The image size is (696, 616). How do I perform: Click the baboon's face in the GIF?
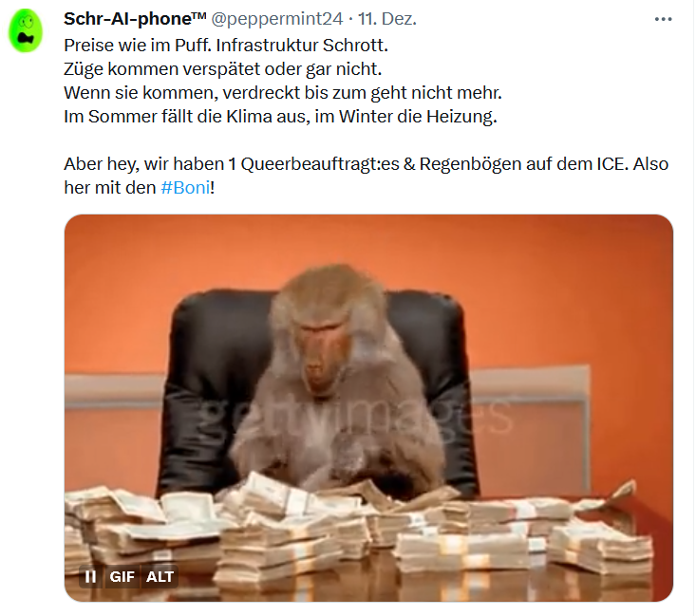(322, 355)
